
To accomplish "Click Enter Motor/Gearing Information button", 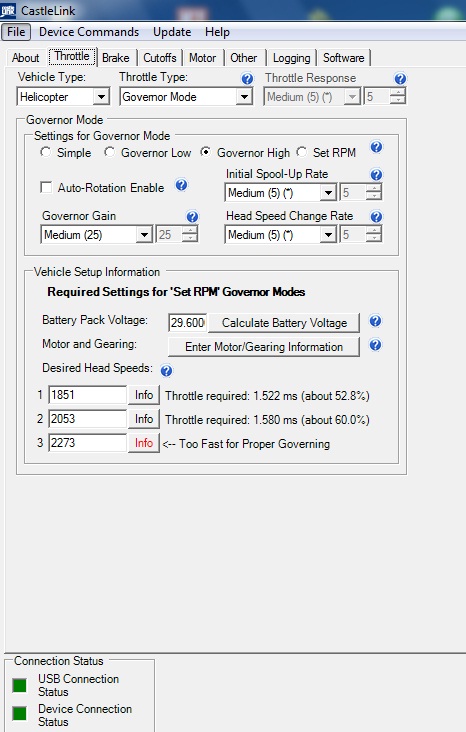I will pyautogui.click(x=264, y=347).
